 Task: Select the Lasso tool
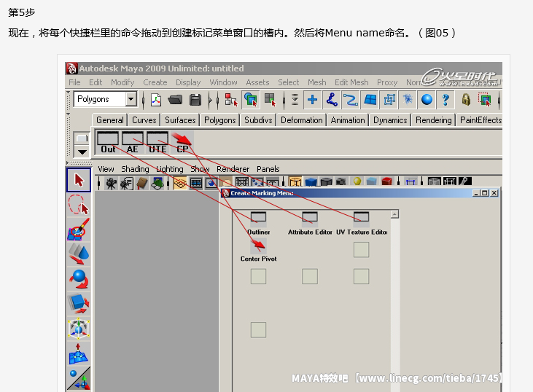79,205
